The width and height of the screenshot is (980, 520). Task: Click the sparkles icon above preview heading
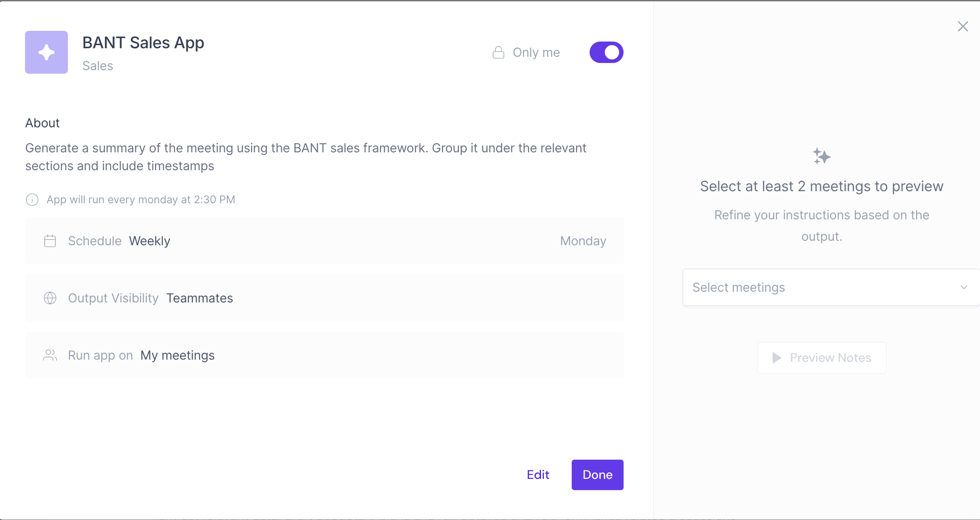tap(821, 156)
